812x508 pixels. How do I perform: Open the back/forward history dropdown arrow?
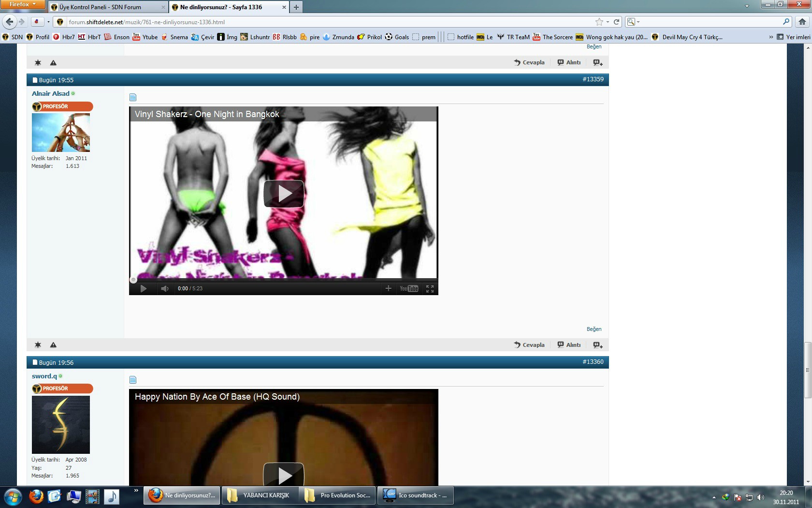pyautogui.click(x=48, y=22)
